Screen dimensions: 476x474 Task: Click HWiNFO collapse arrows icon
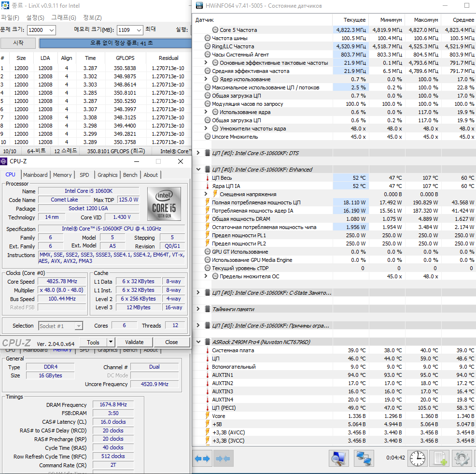(x=223, y=459)
